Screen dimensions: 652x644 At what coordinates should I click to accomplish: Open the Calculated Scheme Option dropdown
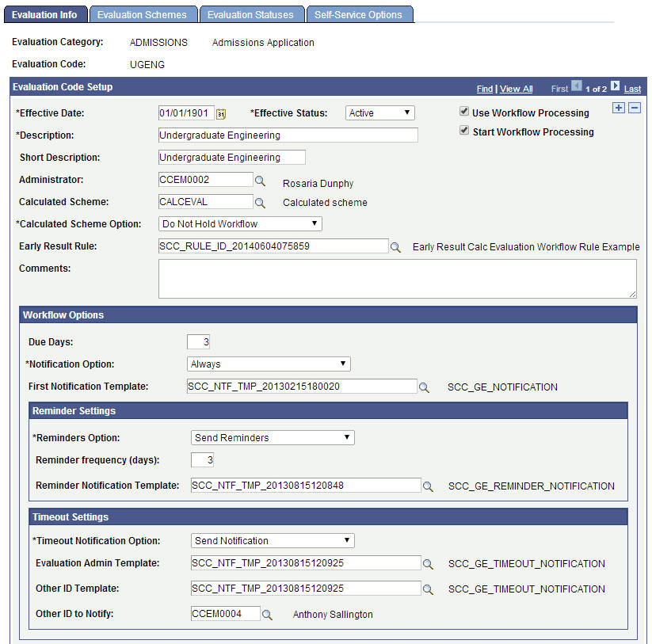[x=239, y=223]
